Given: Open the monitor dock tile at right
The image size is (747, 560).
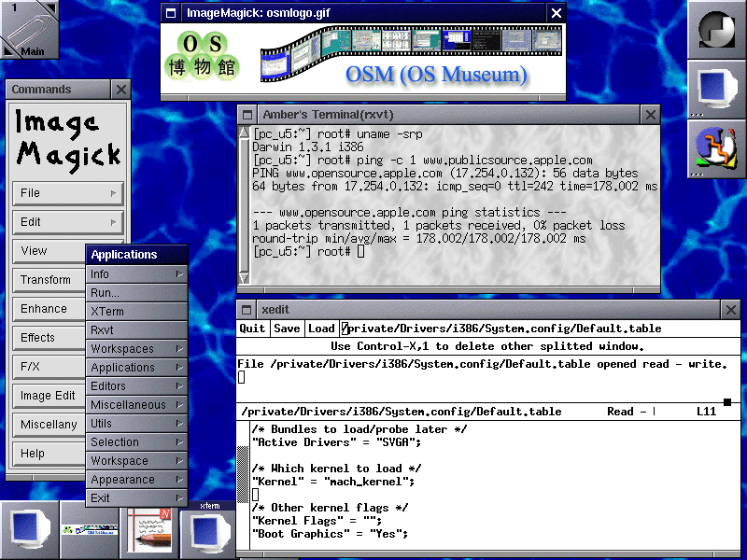Looking at the screenshot, I should tap(717, 89).
